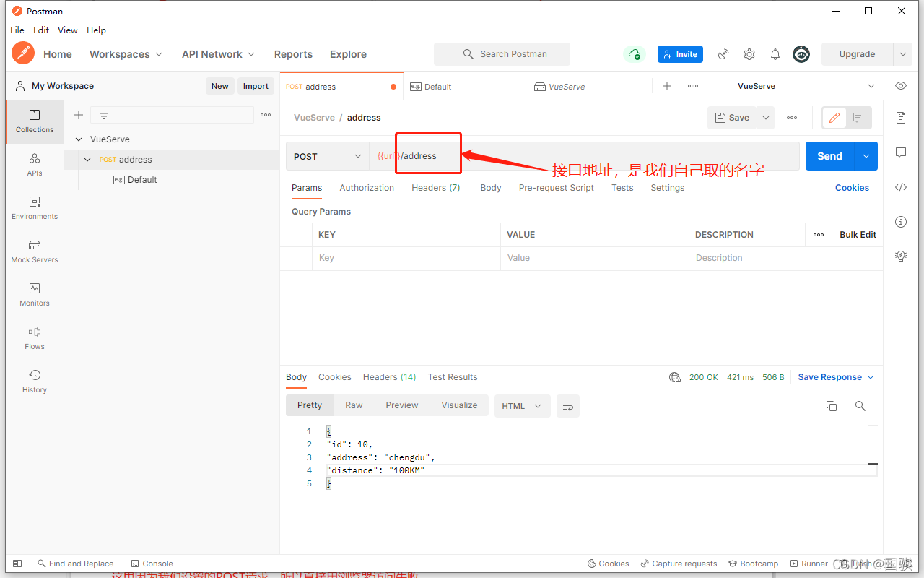Open the code snippet icon in the right sidebar
The height and width of the screenshot is (578, 924).
tap(901, 187)
